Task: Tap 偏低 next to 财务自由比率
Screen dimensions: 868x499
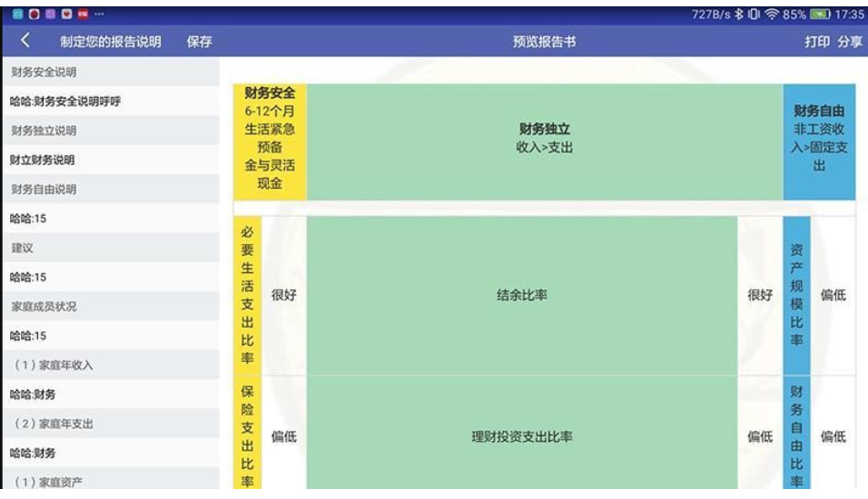Action: [x=833, y=436]
